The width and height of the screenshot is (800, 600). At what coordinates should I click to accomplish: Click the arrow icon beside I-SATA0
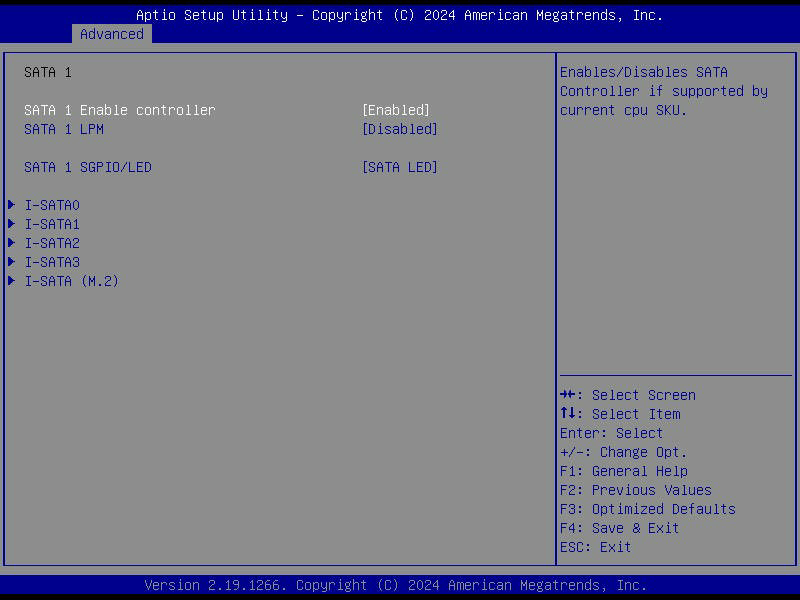12,205
